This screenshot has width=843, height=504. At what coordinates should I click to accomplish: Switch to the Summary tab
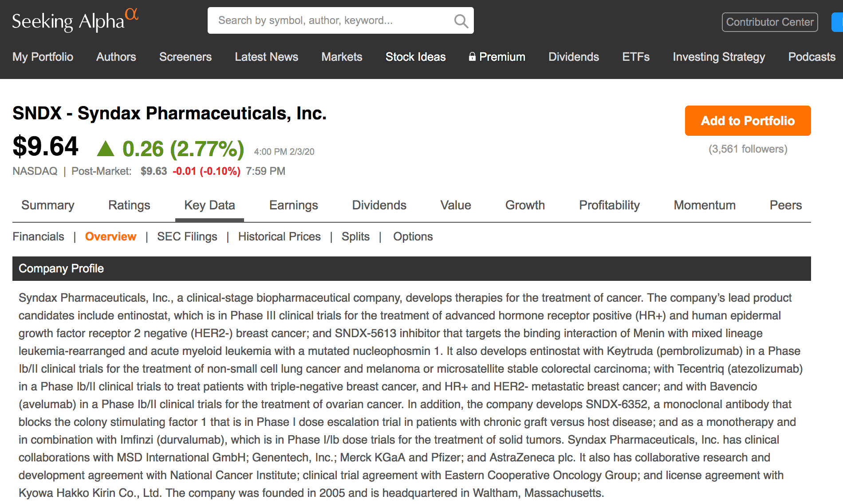(48, 205)
